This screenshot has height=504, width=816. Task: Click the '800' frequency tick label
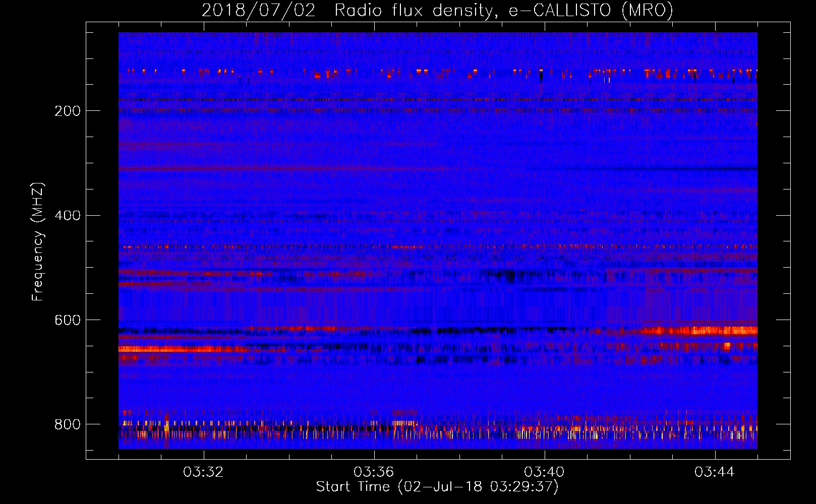68,424
